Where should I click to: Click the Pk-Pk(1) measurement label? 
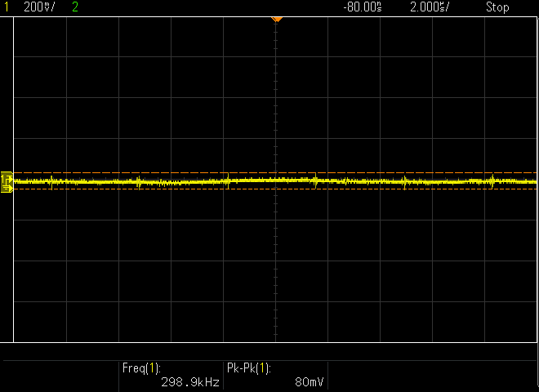point(247,368)
